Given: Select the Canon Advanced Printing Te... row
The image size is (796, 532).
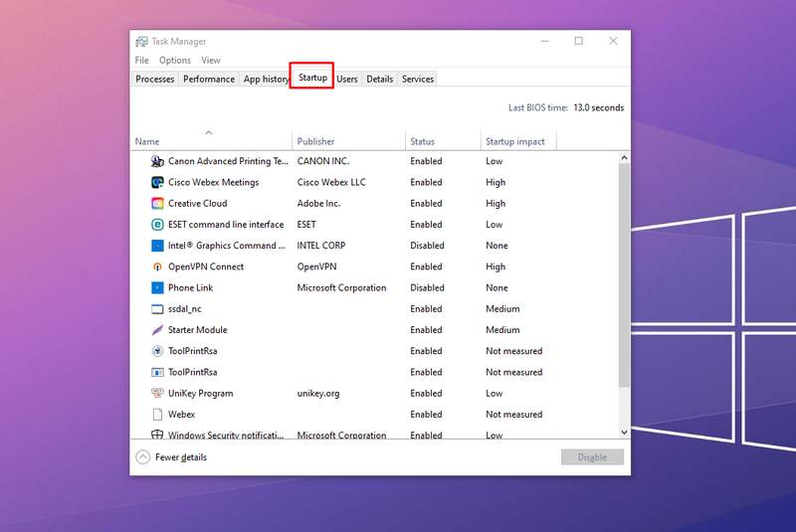Looking at the screenshot, I should (x=375, y=161).
